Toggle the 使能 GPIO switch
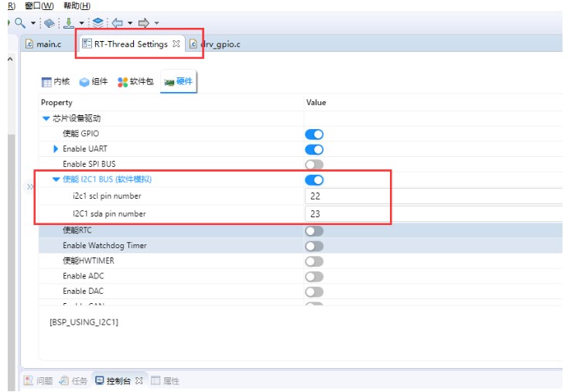571x392 pixels. coord(314,135)
